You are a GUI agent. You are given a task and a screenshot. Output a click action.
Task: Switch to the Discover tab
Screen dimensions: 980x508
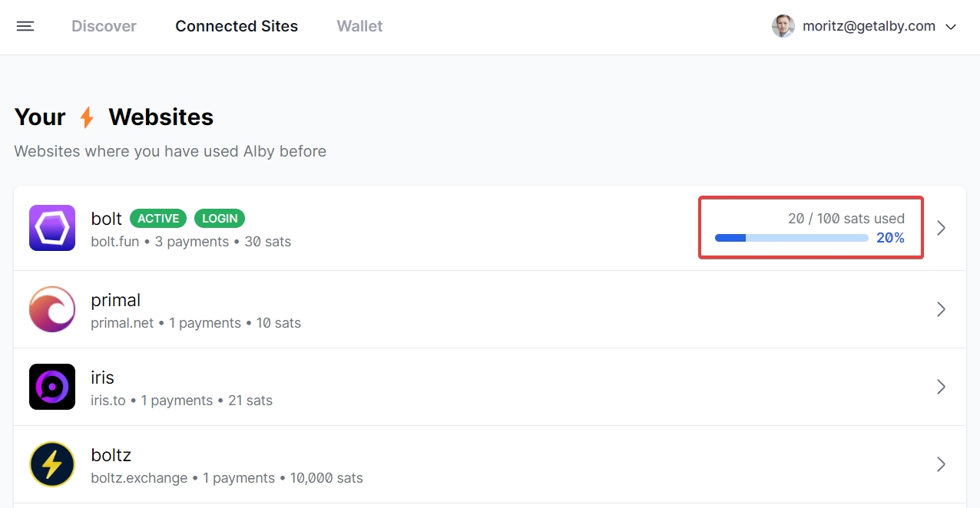pyautogui.click(x=104, y=26)
